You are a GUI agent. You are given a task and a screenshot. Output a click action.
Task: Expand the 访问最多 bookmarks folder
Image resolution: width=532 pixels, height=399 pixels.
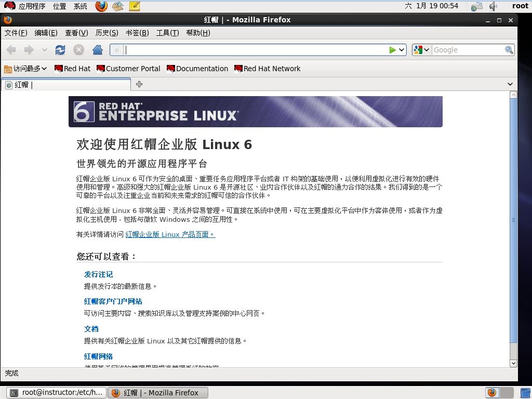(25, 69)
